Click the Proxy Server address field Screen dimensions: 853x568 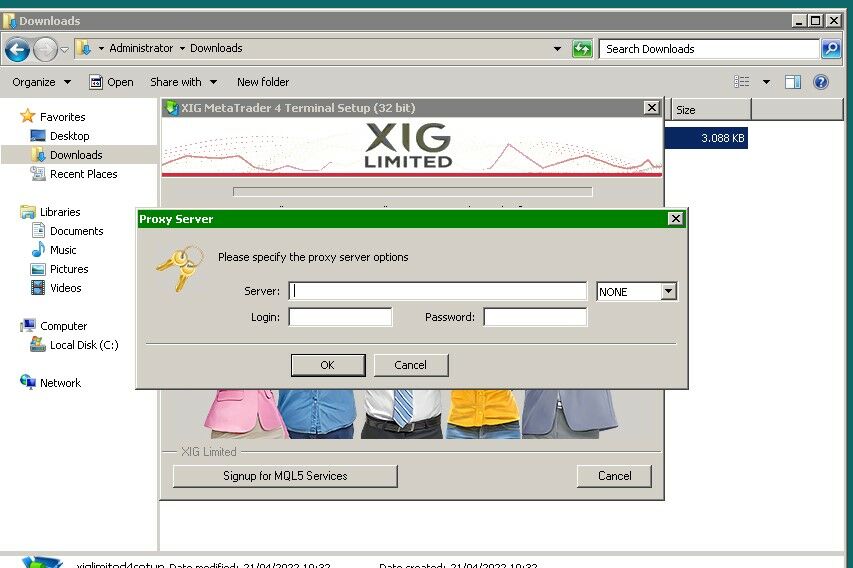(438, 291)
